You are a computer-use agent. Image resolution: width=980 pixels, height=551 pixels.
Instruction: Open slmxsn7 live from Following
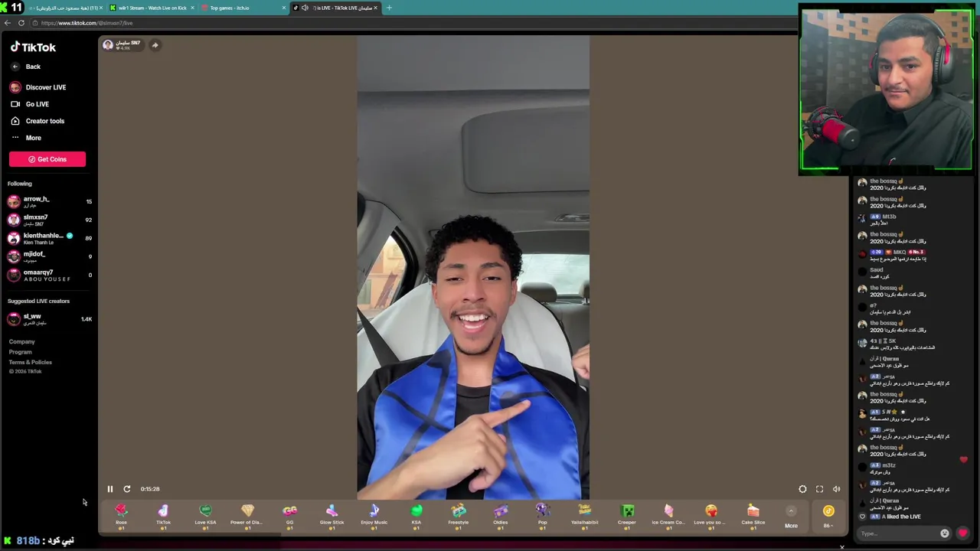(x=49, y=220)
